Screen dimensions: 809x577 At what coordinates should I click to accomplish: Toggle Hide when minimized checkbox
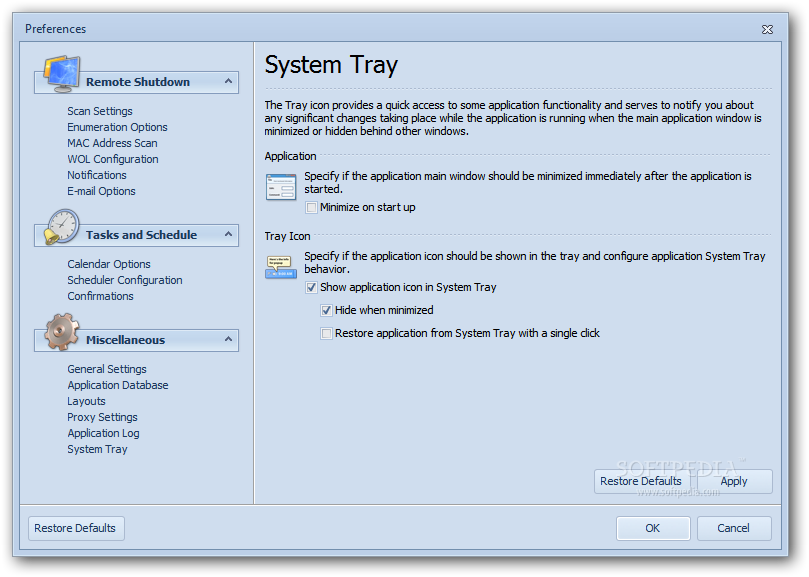point(326,310)
